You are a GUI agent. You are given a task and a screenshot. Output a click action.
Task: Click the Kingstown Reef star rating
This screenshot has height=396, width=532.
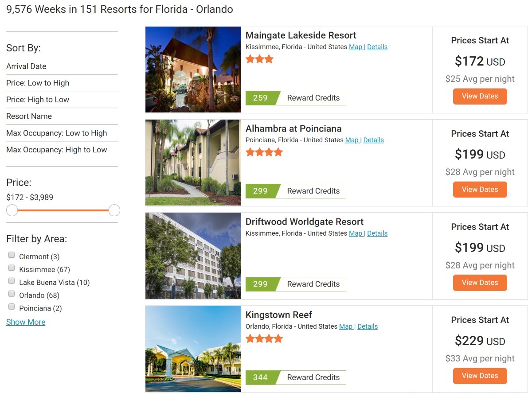point(264,339)
